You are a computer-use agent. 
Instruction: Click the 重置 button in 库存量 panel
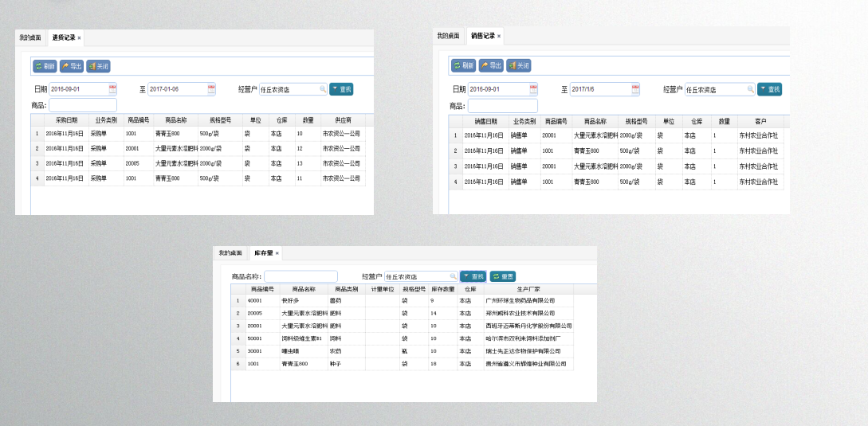503,276
